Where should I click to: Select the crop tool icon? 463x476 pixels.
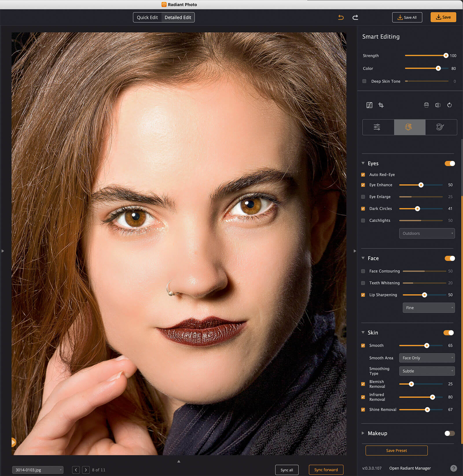(x=381, y=105)
